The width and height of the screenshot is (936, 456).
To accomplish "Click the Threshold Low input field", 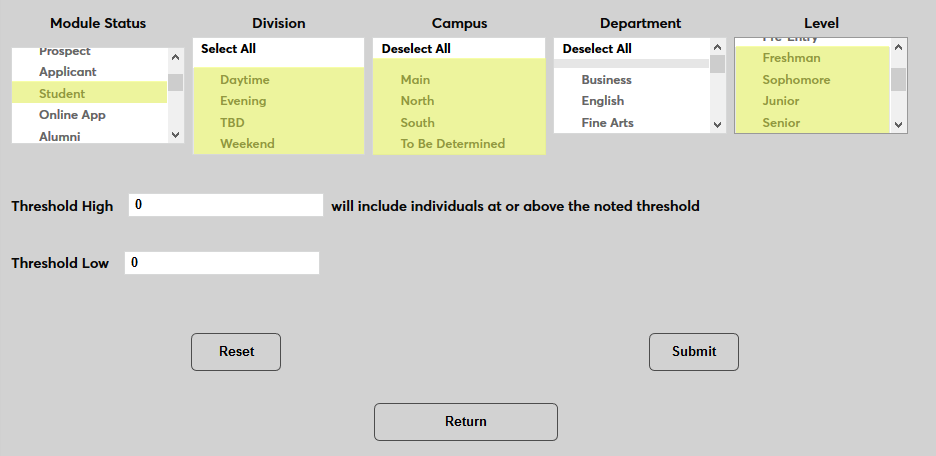I will [x=222, y=263].
